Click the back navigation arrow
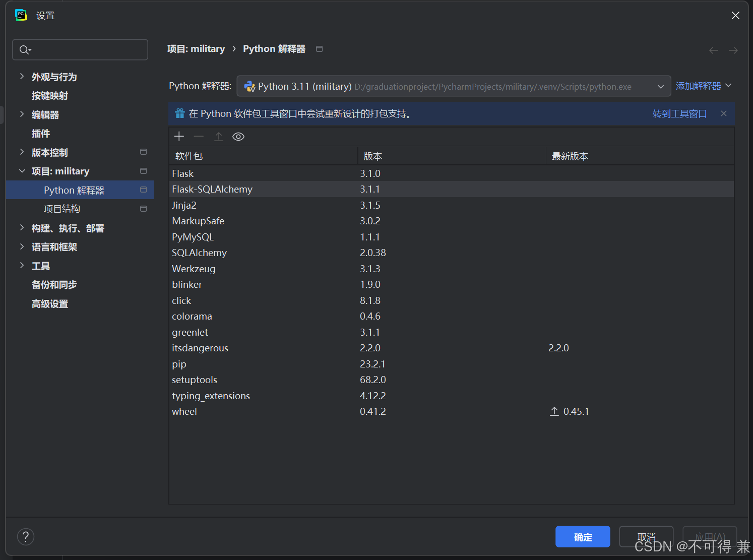The width and height of the screenshot is (753, 560). 714,50
